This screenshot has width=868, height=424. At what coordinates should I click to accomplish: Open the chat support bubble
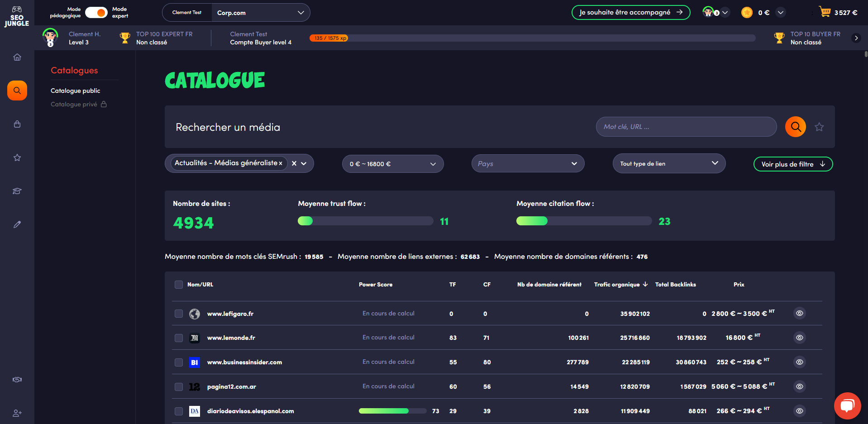[x=847, y=405]
